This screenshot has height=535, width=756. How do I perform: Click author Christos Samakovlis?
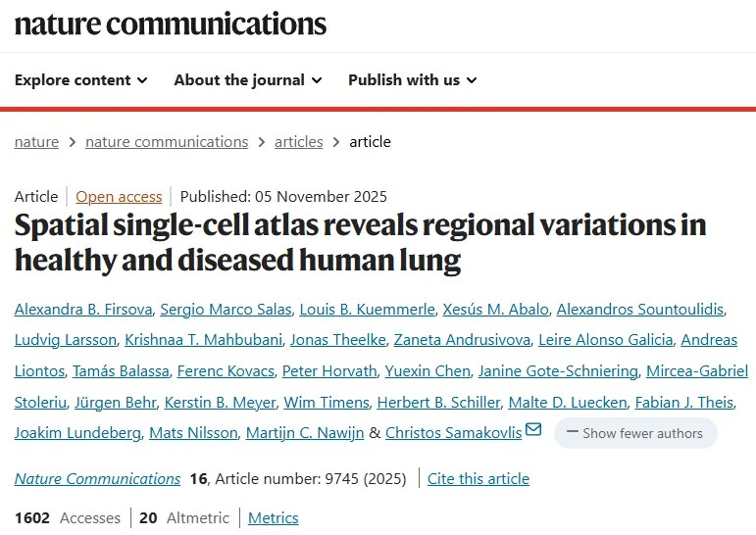tap(455, 432)
